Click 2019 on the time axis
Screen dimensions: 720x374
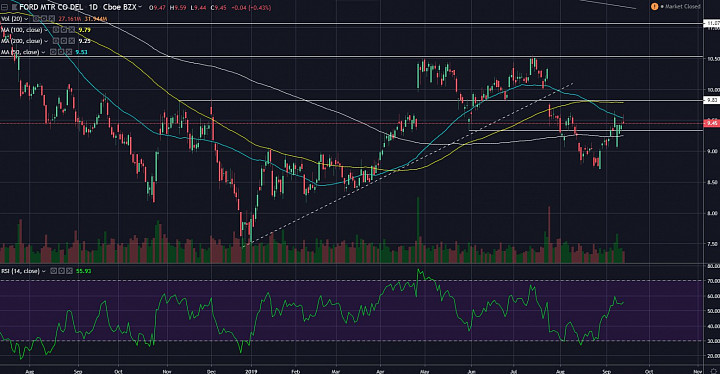(x=251, y=371)
